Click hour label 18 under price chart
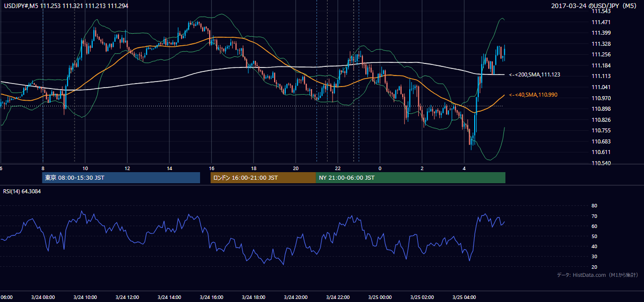Screen dimensions: 644x302 tap(253, 168)
